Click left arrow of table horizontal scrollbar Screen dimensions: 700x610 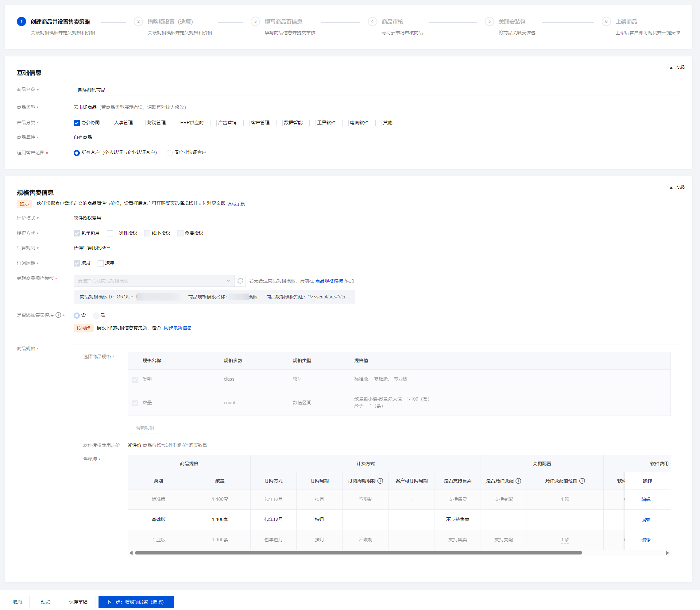click(131, 553)
